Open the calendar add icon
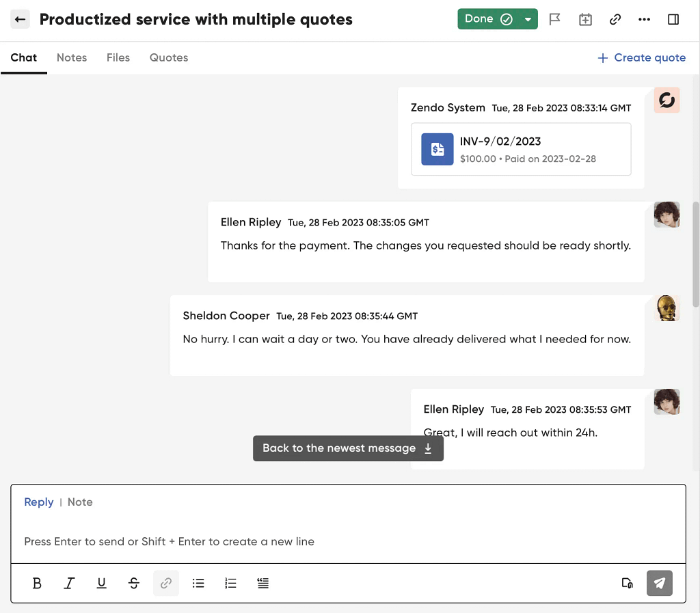 click(585, 19)
